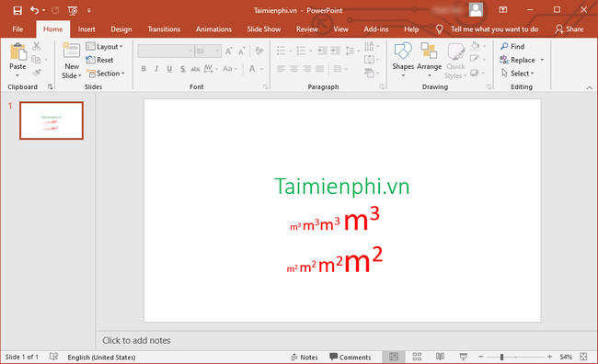
Task: Click the font name box
Action: pos(166,51)
